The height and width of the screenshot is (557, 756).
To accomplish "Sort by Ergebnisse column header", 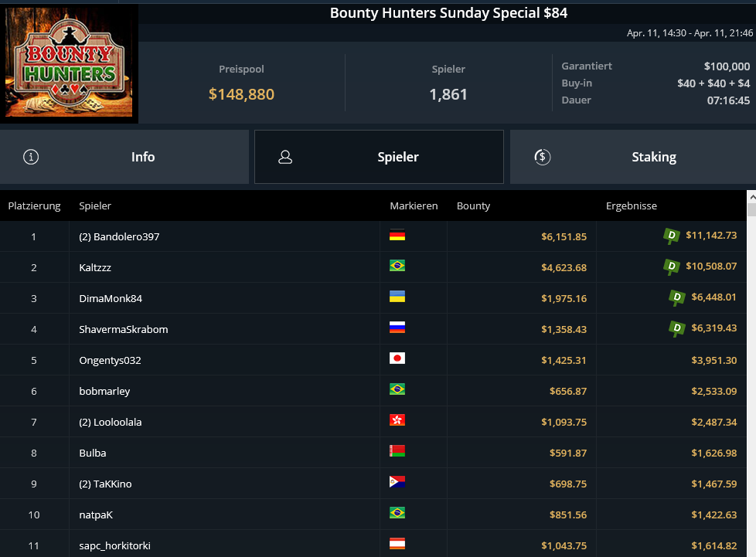I will [631, 205].
